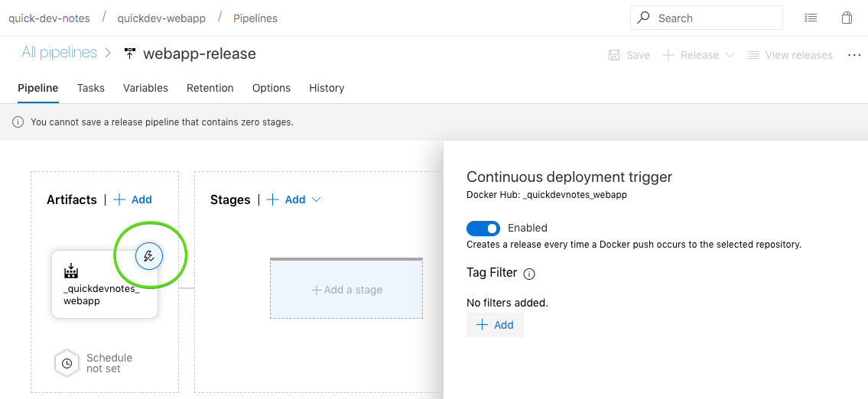The image size is (868, 399).
Task: Open the scheduled release trigger clock icon
Action: [x=67, y=364]
